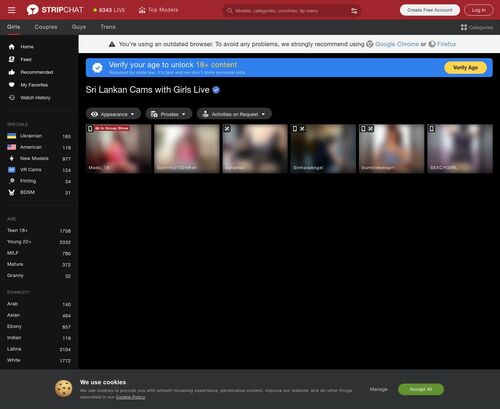
Task: Open Watch History in sidebar
Action: click(x=29, y=98)
